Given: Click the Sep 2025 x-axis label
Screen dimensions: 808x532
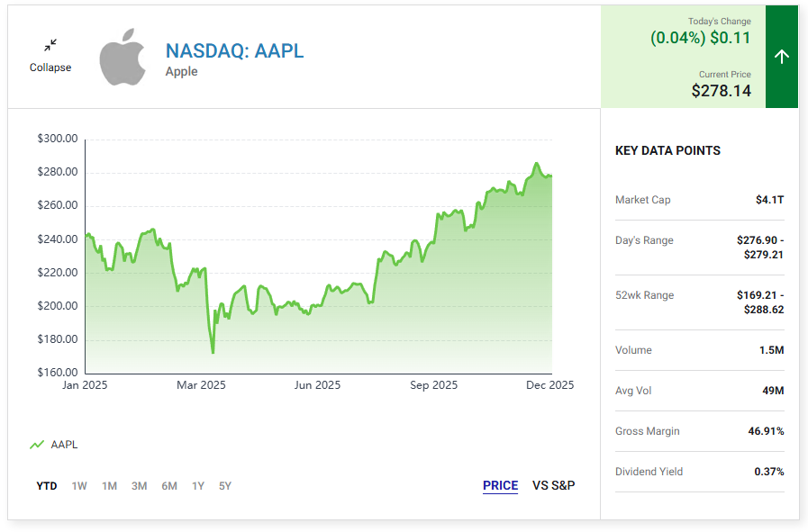Looking at the screenshot, I should point(433,384).
